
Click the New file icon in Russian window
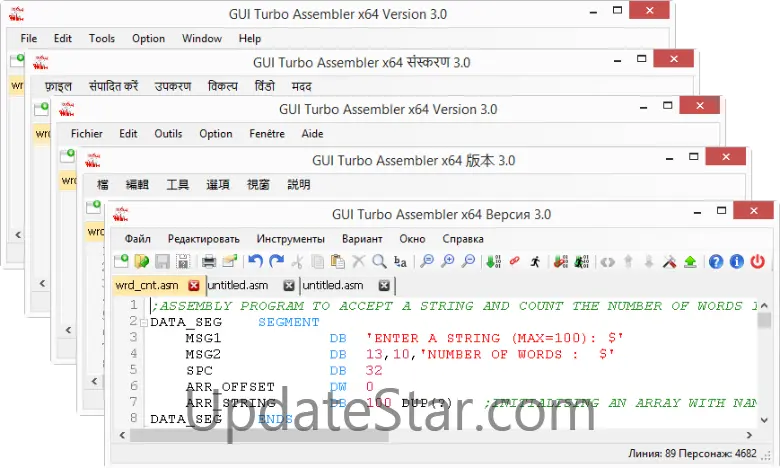click(x=121, y=261)
